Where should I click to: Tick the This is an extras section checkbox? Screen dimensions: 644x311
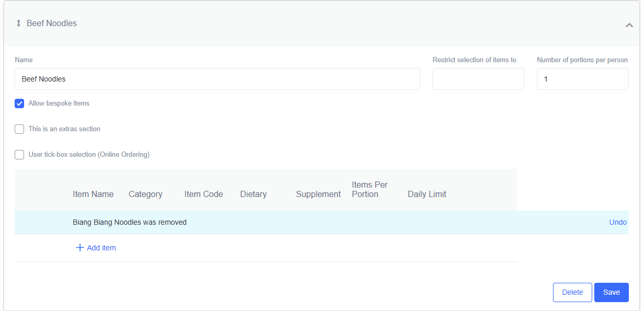point(19,129)
